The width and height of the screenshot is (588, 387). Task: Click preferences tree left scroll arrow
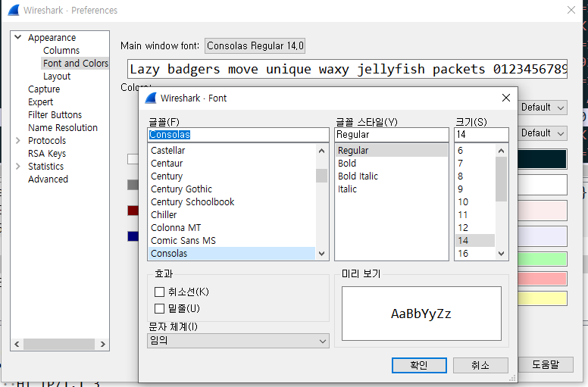[17, 344]
